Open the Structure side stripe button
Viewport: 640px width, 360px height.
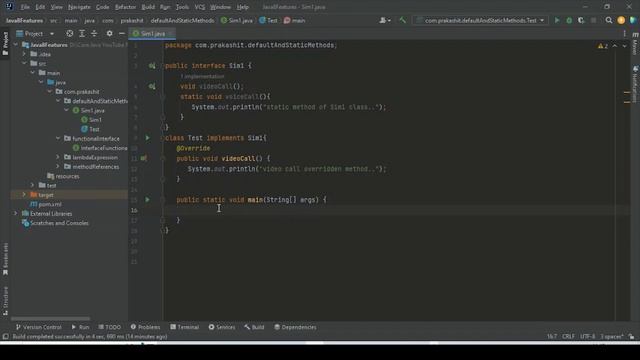click(5, 301)
